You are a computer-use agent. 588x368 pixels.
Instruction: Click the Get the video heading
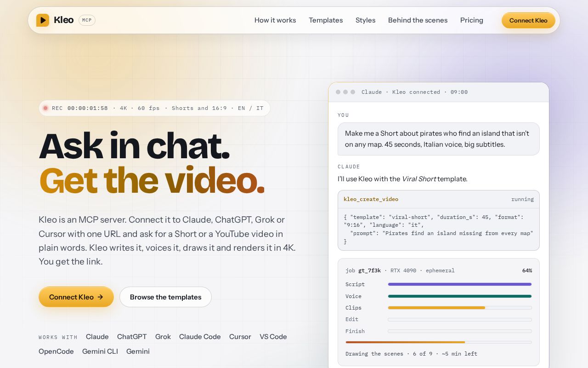tap(152, 181)
